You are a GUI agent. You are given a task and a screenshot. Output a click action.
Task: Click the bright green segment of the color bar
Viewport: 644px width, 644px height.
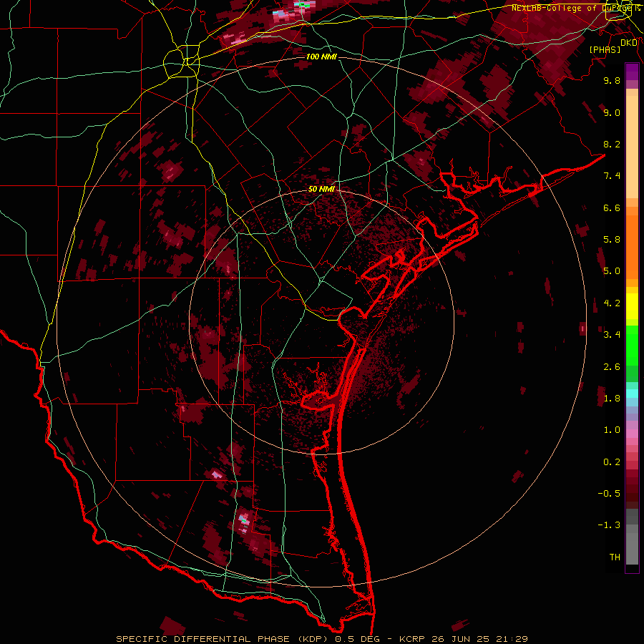(632, 346)
